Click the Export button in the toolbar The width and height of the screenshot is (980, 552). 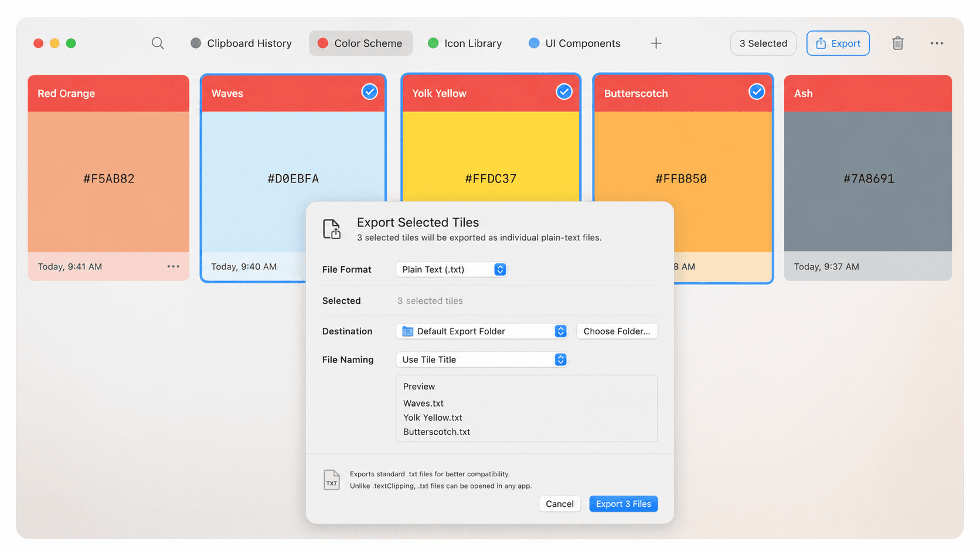tap(838, 43)
